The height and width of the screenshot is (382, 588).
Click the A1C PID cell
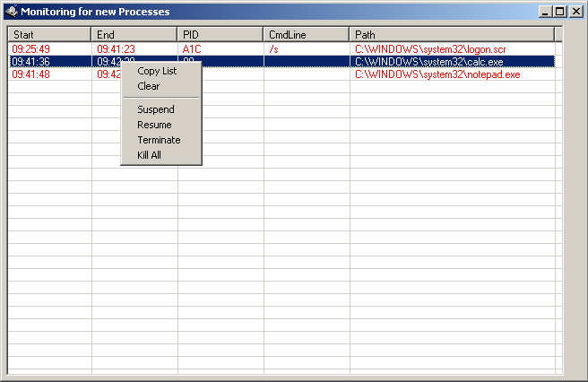192,48
